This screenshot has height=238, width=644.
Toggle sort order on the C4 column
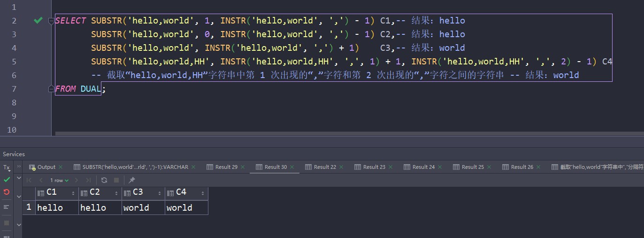tap(203, 193)
